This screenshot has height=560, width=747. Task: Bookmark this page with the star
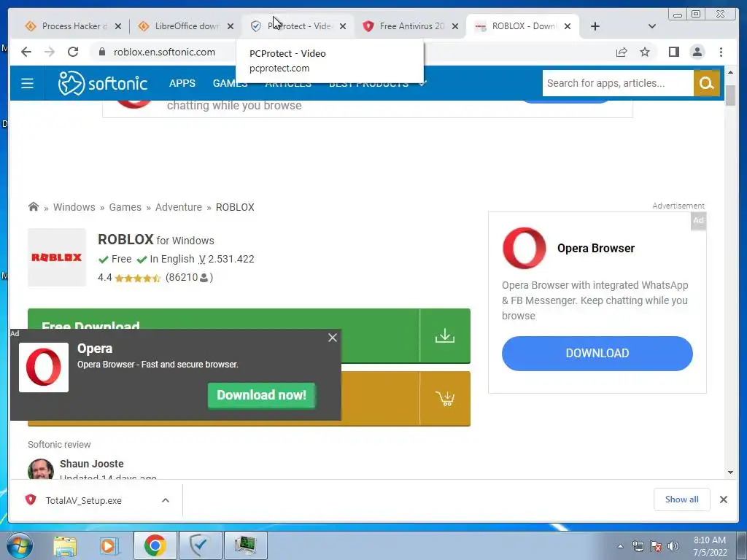pyautogui.click(x=645, y=52)
